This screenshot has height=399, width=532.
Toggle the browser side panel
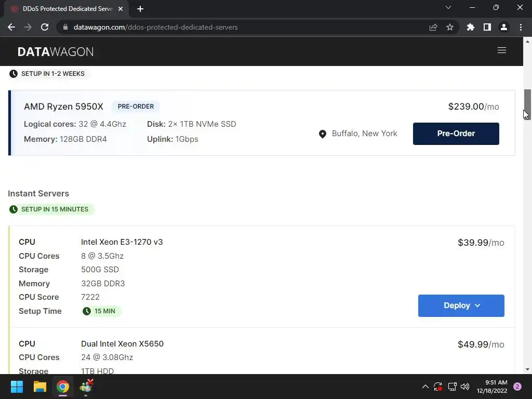point(487,27)
